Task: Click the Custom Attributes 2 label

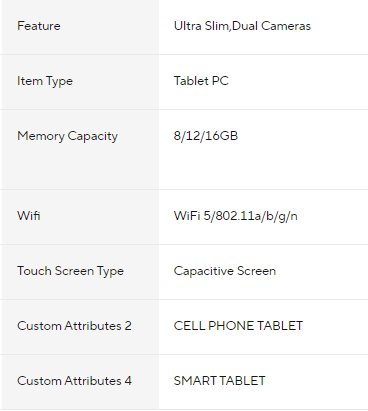Action: pos(74,326)
